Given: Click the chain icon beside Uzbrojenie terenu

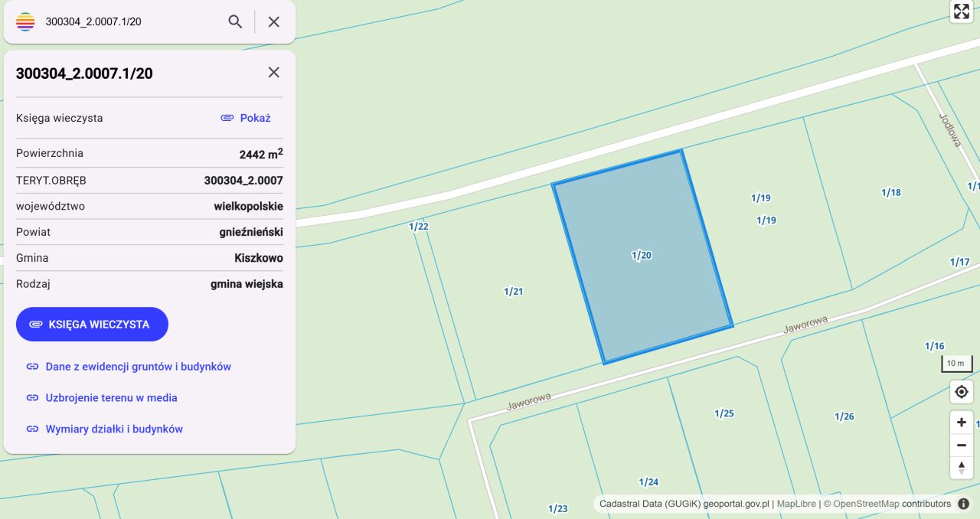Looking at the screenshot, I should tap(32, 397).
